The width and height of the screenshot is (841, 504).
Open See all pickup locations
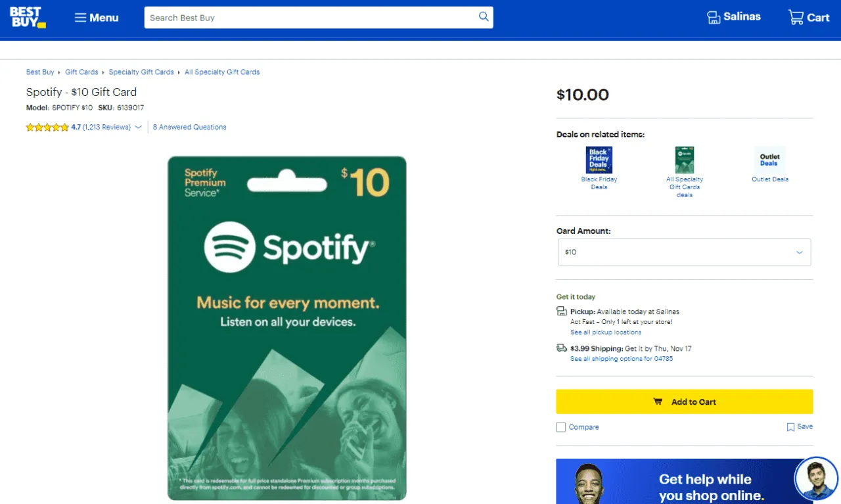pyautogui.click(x=605, y=332)
